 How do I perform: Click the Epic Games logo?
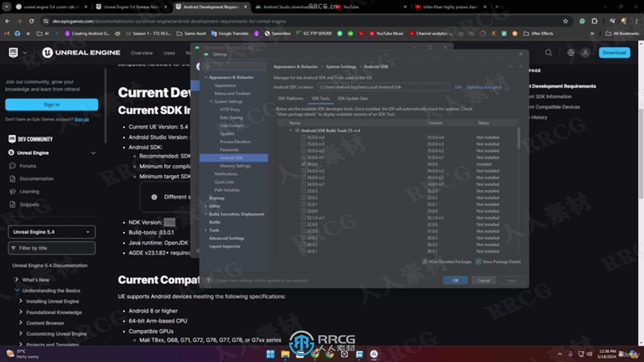click(13, 53)
